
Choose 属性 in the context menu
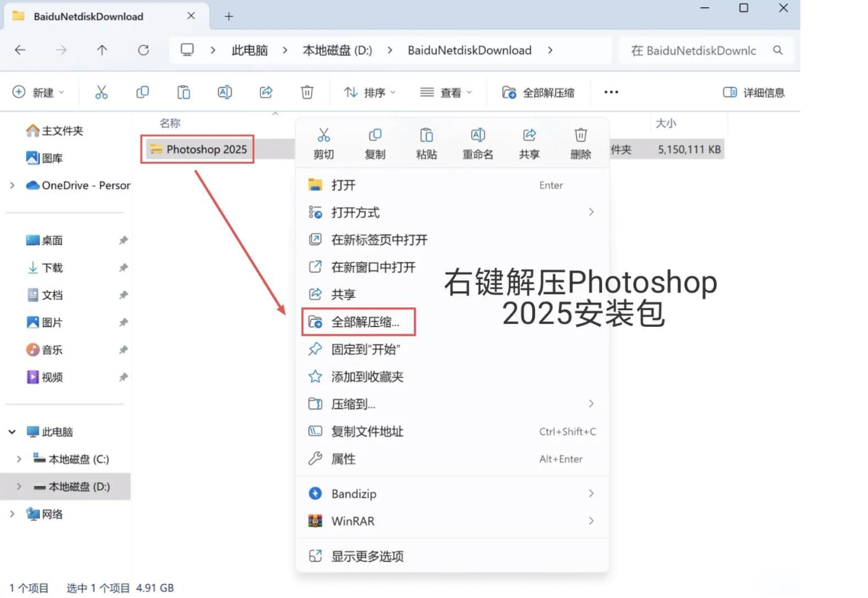click(452, 459)
